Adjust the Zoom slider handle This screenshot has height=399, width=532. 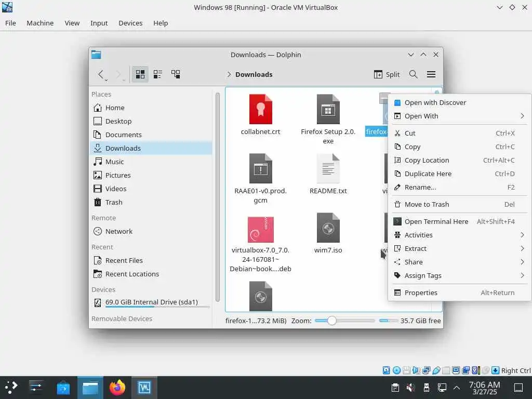pos(332,321)
